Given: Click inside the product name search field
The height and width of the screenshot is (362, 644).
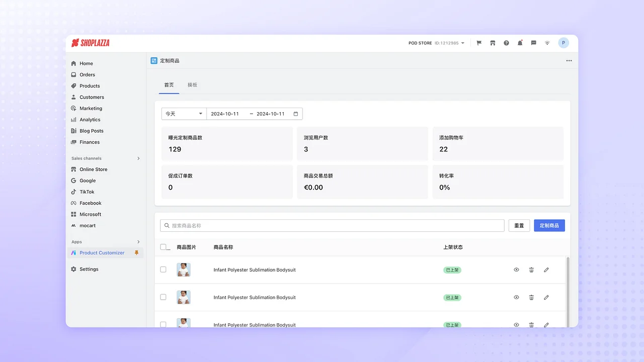Looking at the screenshot, I should [x=332, y=225].
